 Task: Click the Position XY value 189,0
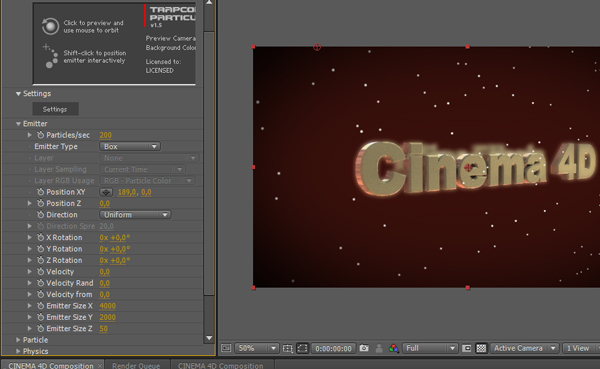127,192
